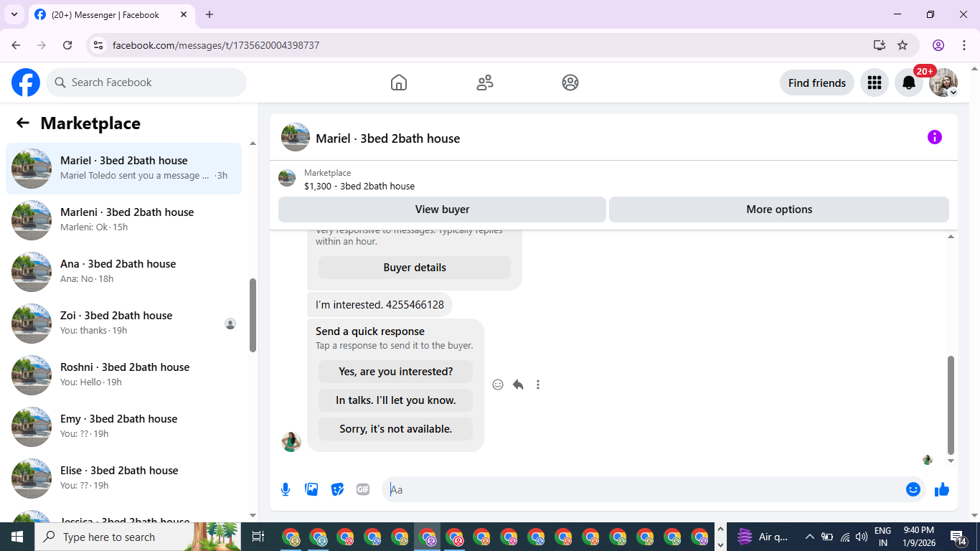The height and width of the screenshot is (551, 980).
Task: Open Emy 3bed 2bath house chat
Action: click(x=124, y=427)
